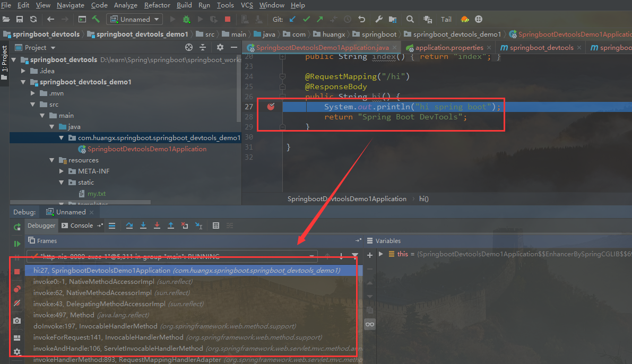This screenshot has width=632, height=364.
Task: Update project with the blue Git arrow
Action: point(292,19)
